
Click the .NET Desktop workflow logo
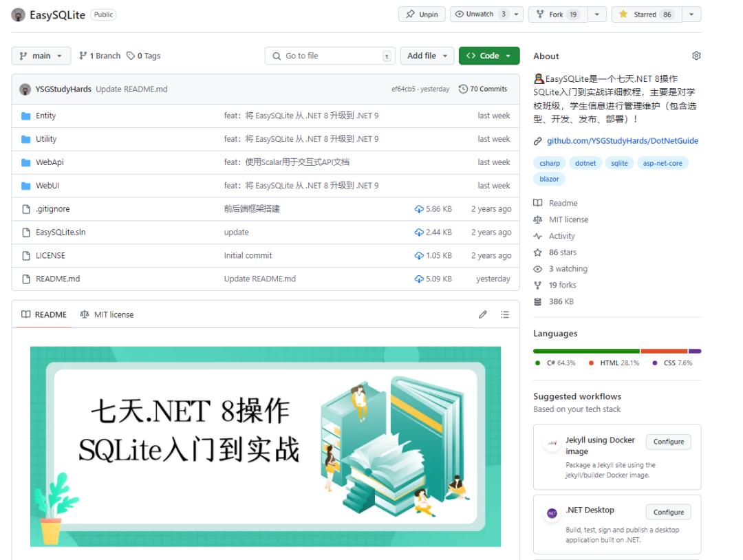[552, 513]
